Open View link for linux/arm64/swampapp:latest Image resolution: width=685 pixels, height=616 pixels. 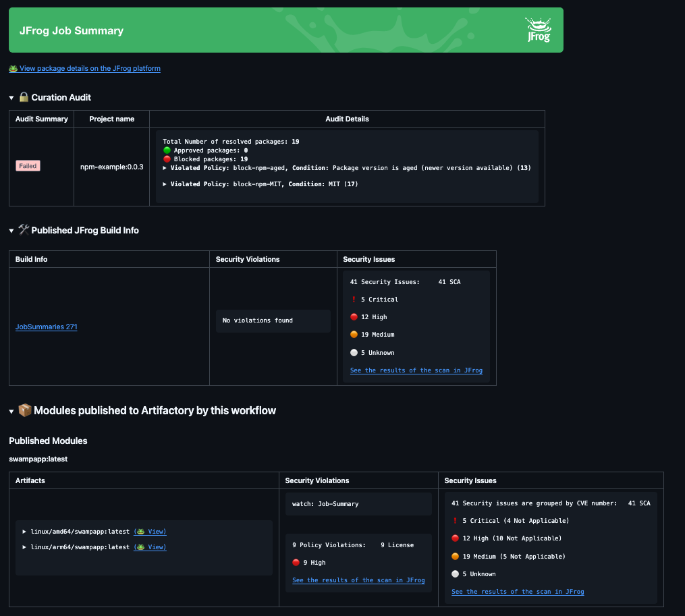click(150, 547)
